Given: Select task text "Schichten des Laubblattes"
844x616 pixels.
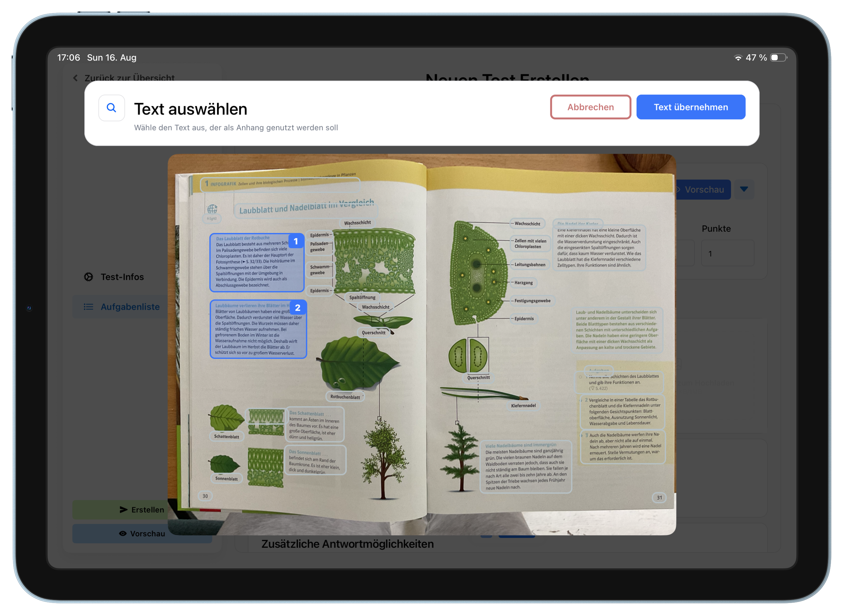Looking at the screenshot, I should pyautogui.click(x=619, y=382).
